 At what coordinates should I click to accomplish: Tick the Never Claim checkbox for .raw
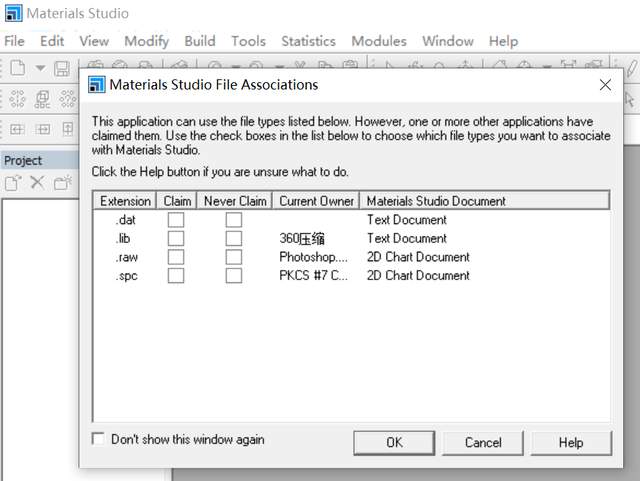pos(233,257)
